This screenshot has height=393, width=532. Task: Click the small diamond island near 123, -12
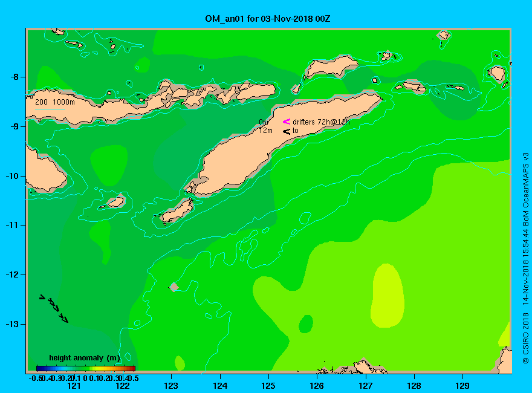pyautogui.click(x=174, y=287)
